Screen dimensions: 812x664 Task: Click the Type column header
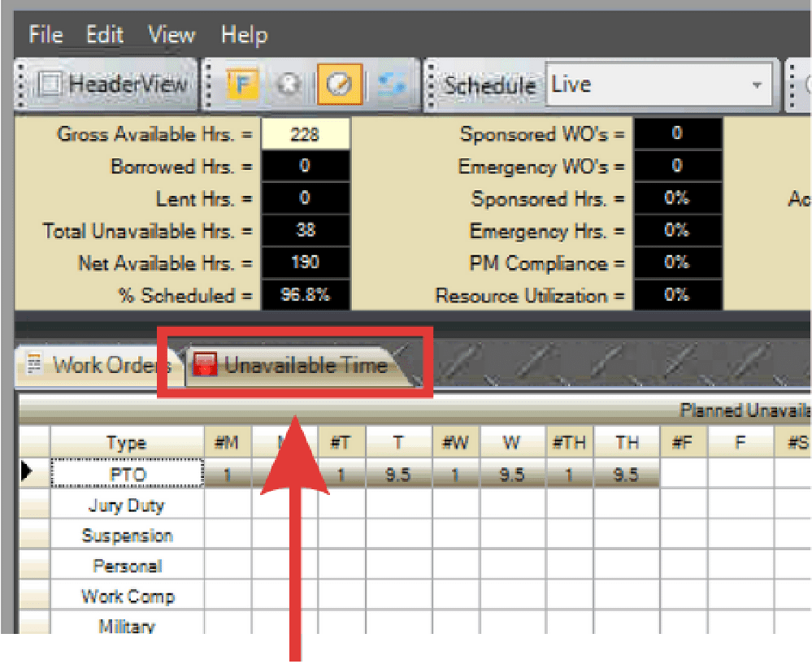pos(126,443)
